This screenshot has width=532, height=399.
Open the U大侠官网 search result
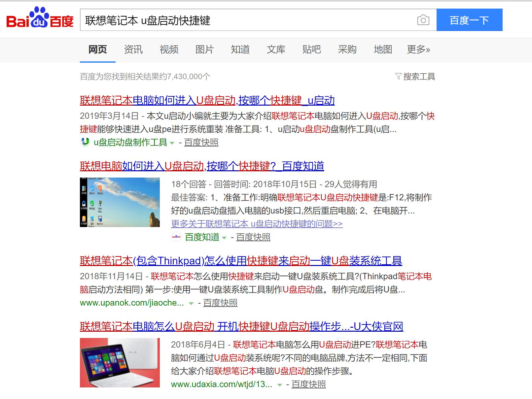coord(241,326)
